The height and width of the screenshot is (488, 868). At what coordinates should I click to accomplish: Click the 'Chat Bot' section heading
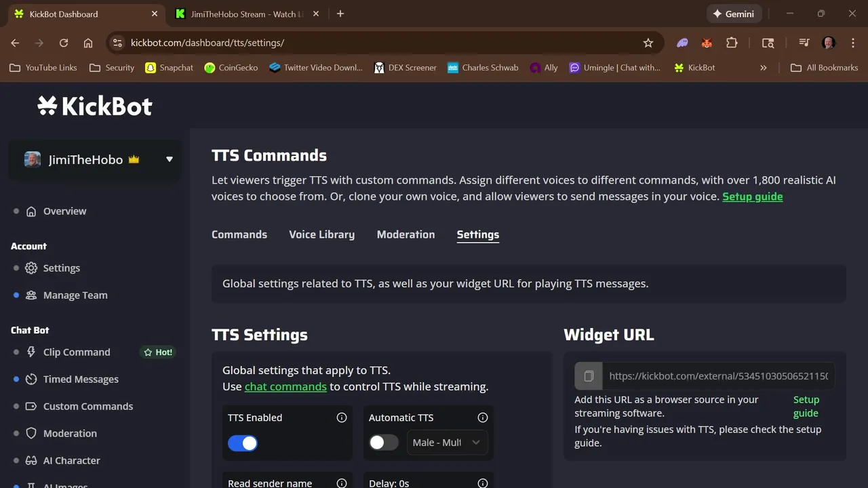coord(30,330)
